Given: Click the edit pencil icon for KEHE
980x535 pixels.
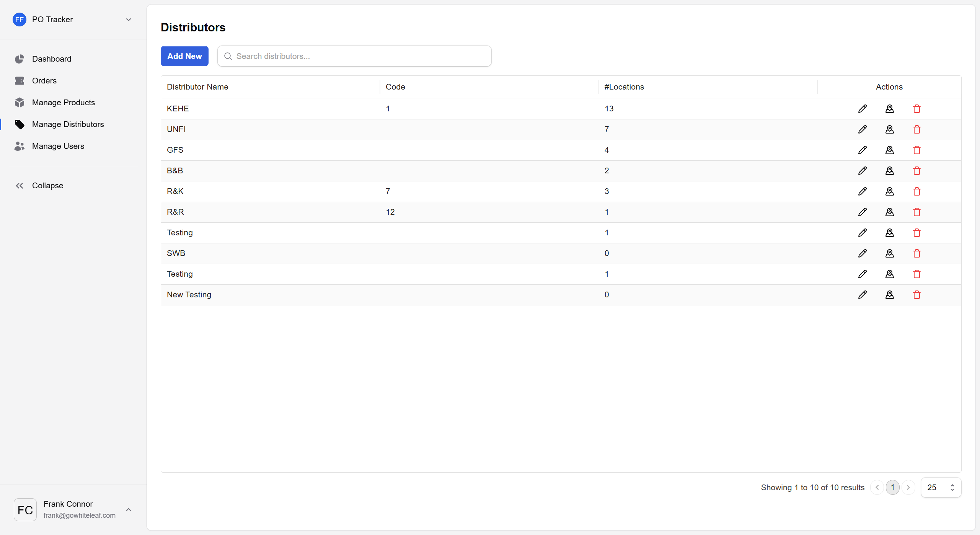Looking at the screenshot, I should (x=862, y=109).
